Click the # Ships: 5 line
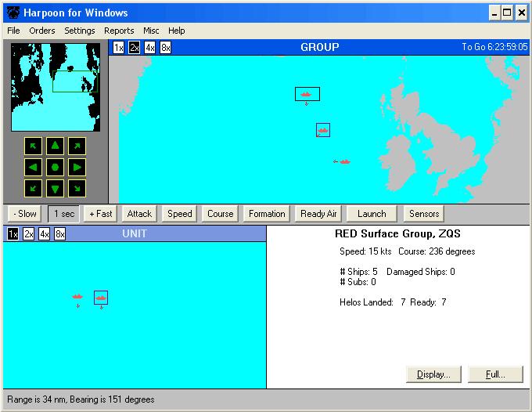The width and height of the screenshot is (532, 412). (x=358, y=272)
